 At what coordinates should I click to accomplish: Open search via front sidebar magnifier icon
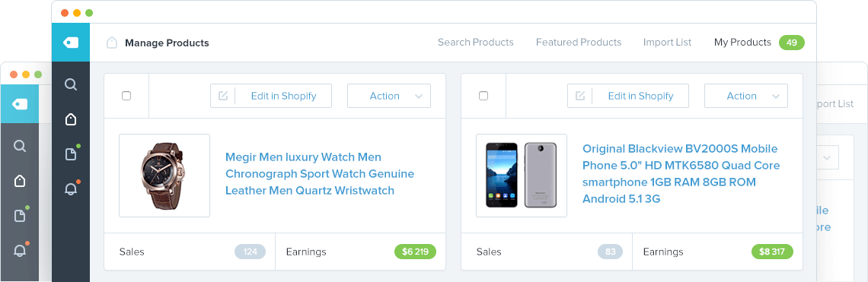coord(71,84)
